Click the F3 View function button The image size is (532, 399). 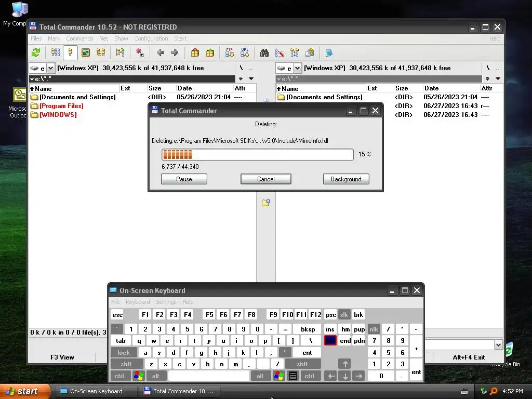pyautogui.click(x=62, y=357)
